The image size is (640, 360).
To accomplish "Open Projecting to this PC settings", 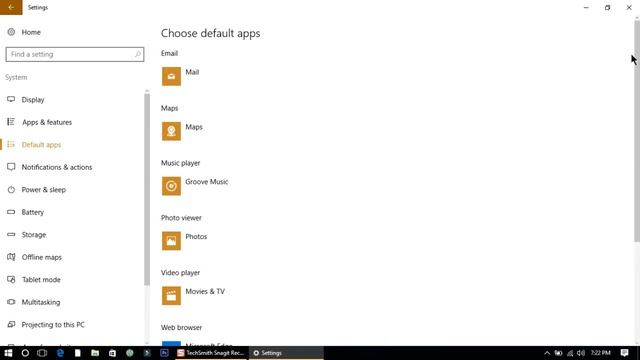I will pyautogui.click(x=46, y=324).
